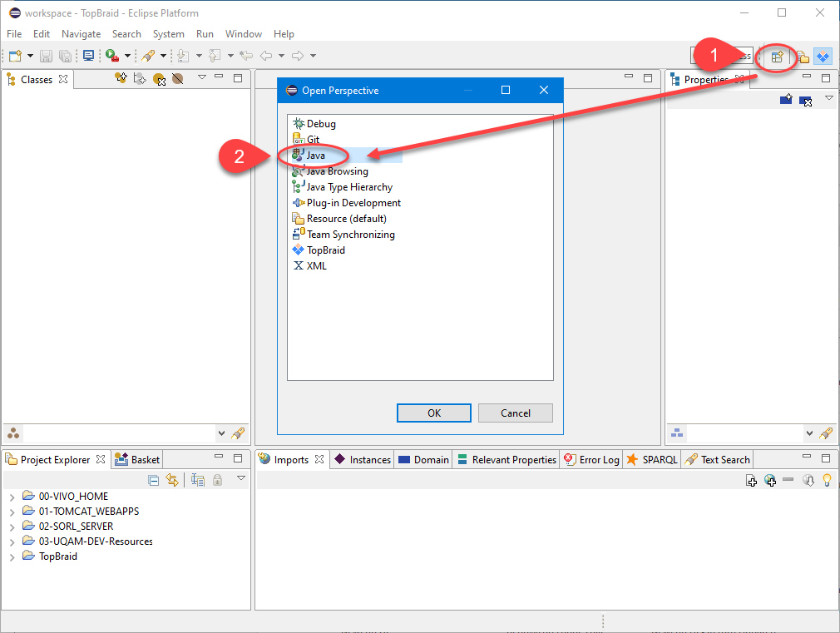Switch to the Domain tab
This screenshot has width=840, height=633.
424,460
